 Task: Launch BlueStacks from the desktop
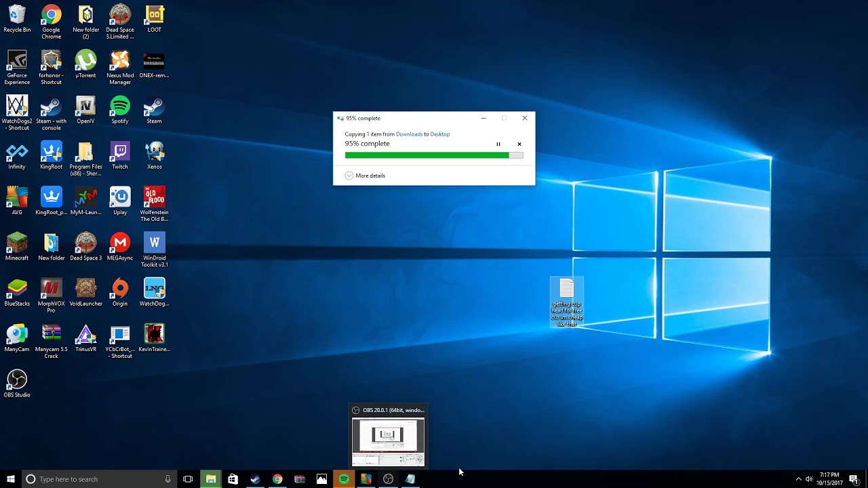coord(17,289)
